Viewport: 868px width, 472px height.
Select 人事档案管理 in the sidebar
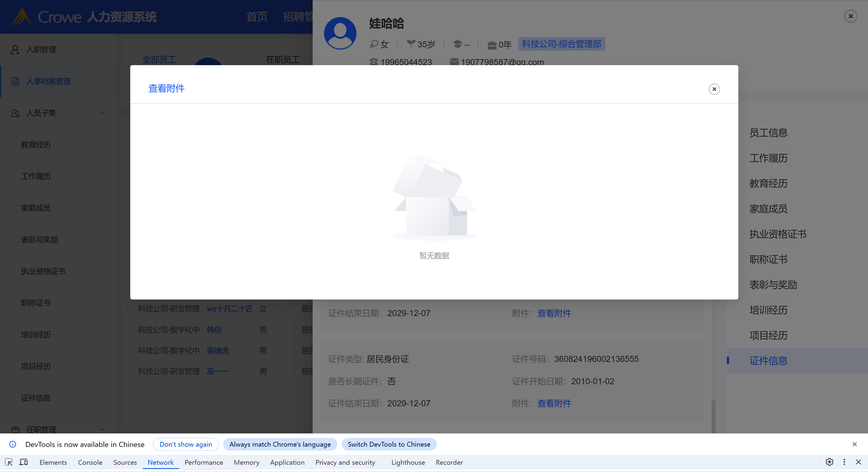pos(48,81)
